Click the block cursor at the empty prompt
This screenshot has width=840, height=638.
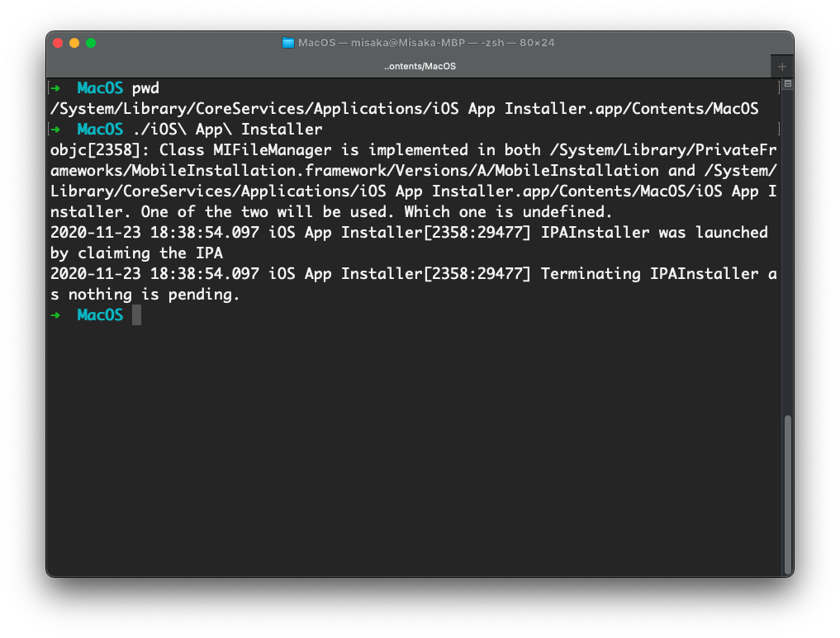(136, 315)
